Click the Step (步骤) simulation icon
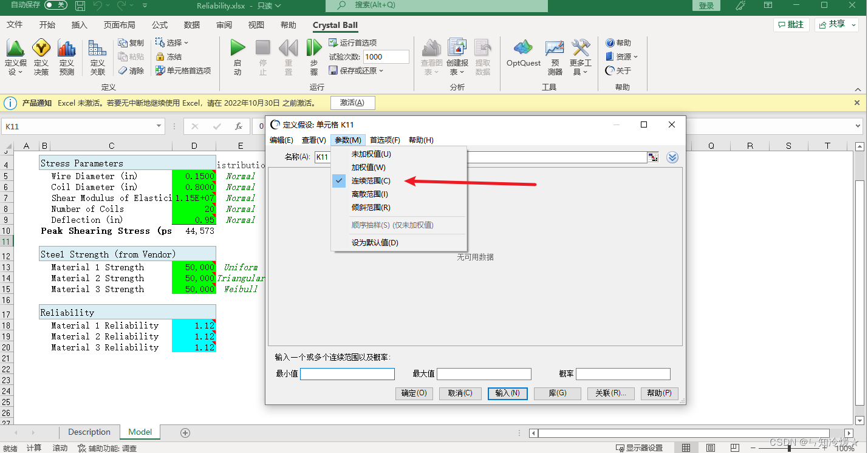Screen dimensions: 868x453 [314, 57]
